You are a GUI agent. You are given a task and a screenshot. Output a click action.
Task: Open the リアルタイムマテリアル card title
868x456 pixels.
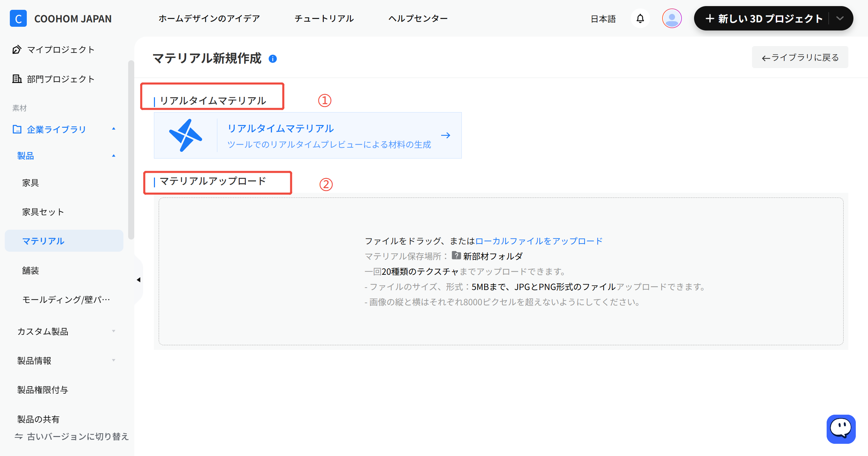point(281,128)
